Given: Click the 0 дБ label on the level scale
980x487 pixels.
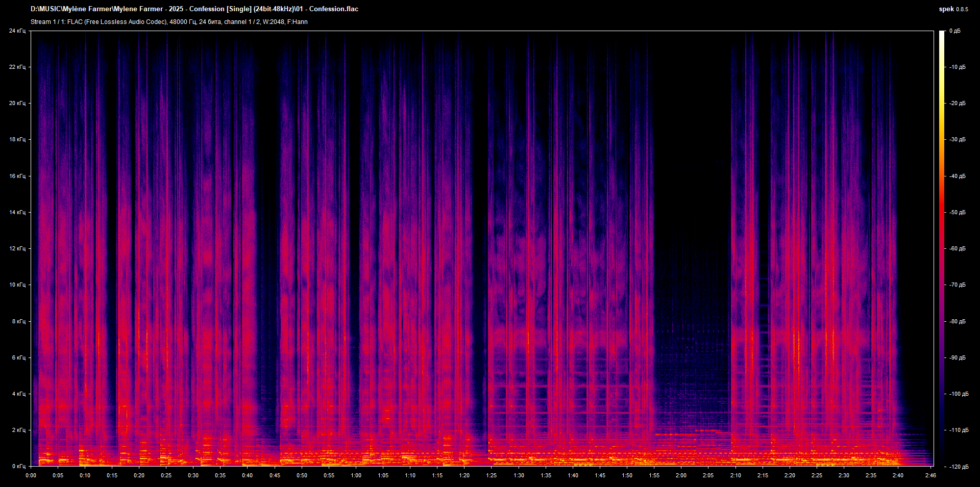Looking at the screenshot, I should (x=954, y=31).
